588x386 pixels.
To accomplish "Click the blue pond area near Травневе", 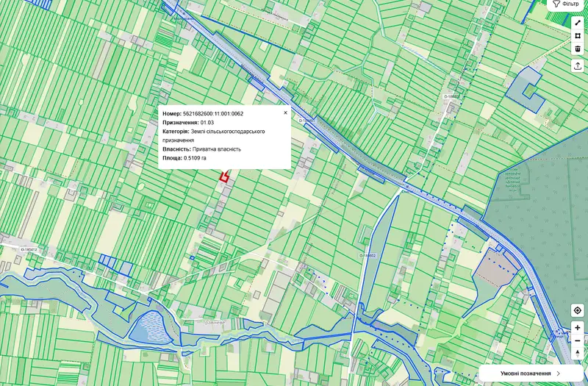I will click(149, 326).
